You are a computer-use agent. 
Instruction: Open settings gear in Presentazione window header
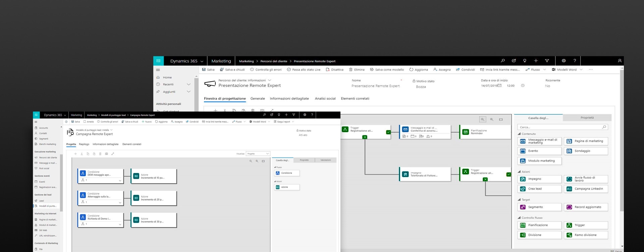(563, 61)
